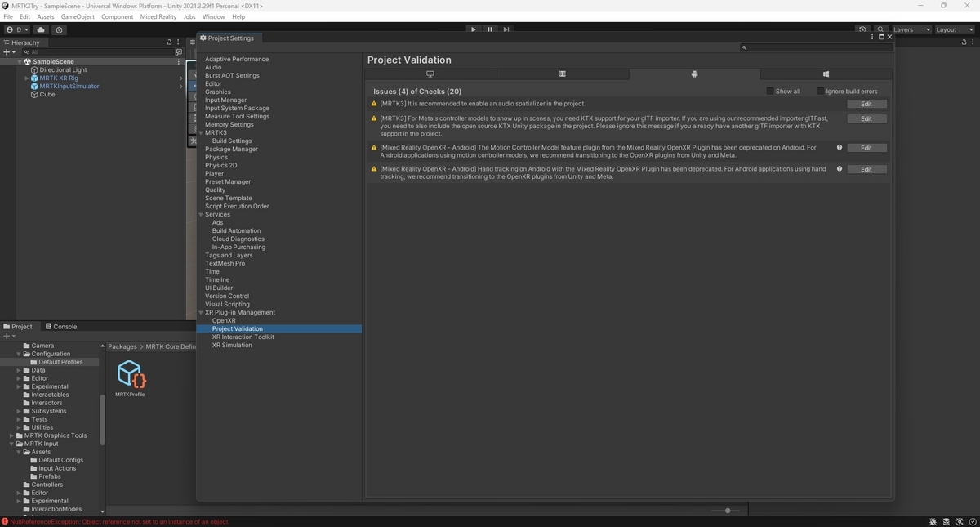This screenshot has width=980, height=527.
Task: Open Unity Cloud services via cloud icon
Action: (x=40, y=29)
